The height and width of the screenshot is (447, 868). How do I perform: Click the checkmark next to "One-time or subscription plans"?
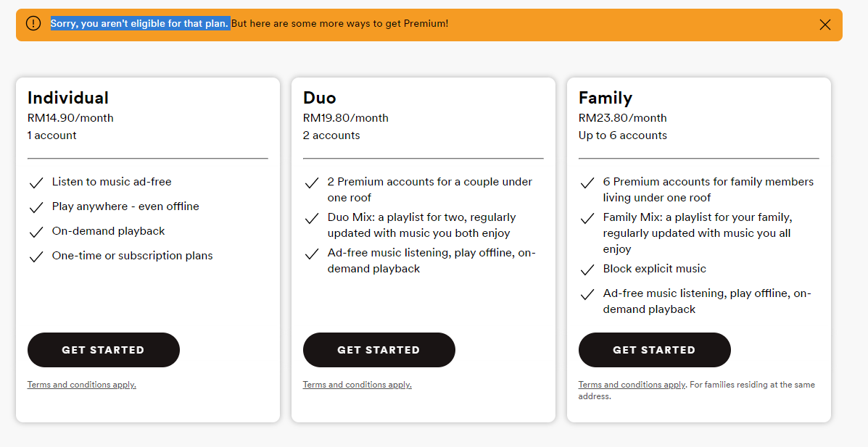pyautogui.click(x=36, y=256)
